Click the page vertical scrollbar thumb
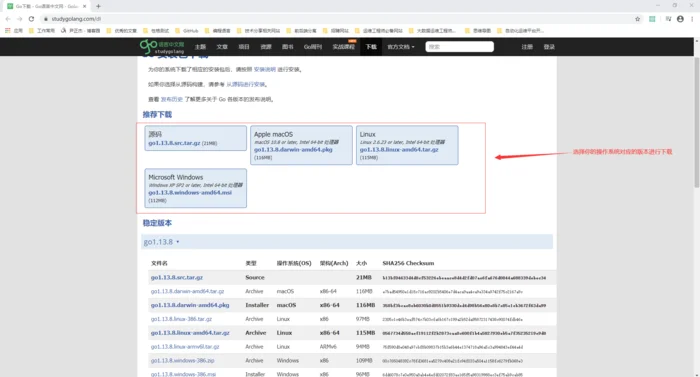This screenshot has width=700, height=377. point(696,123)
